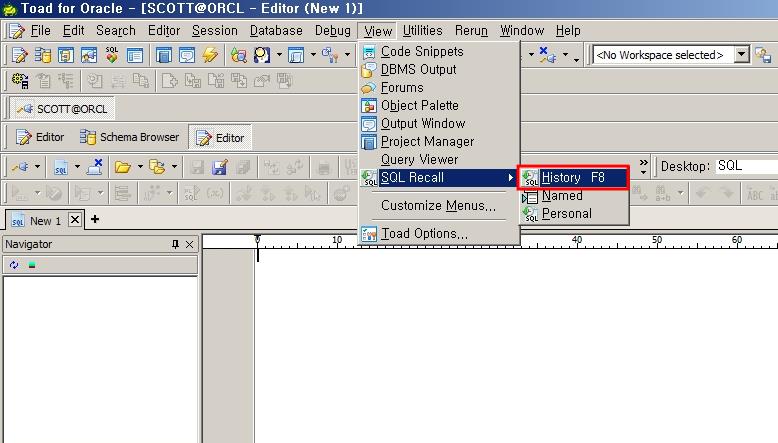Click the SQL heart icon in toolbar
This screenshot has width=778, height=443.
pos(111,55)
